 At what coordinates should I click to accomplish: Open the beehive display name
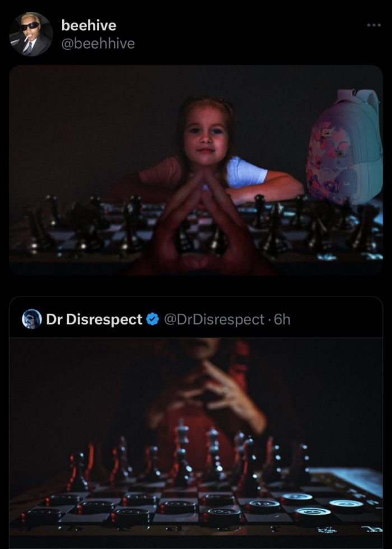88,25
